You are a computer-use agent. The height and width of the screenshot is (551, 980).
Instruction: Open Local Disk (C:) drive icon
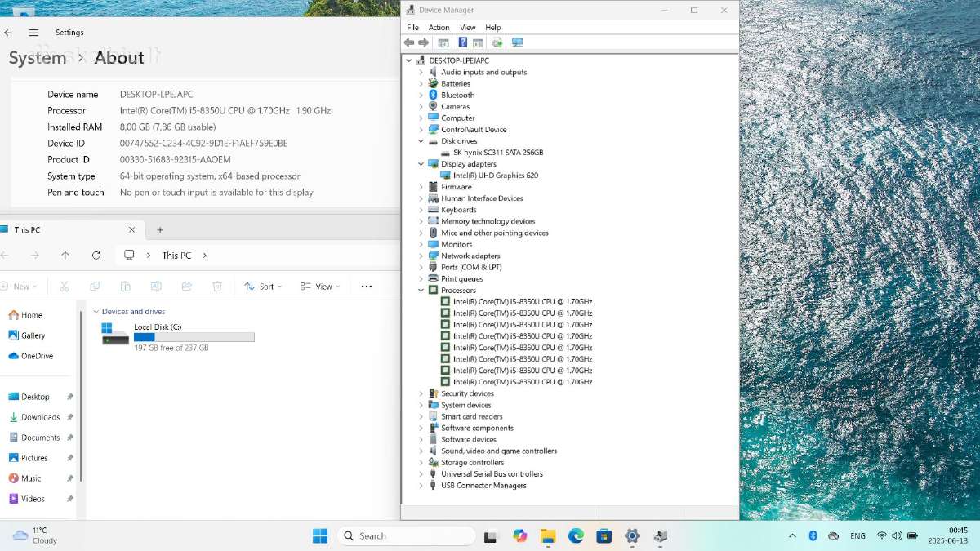point(115,333)
